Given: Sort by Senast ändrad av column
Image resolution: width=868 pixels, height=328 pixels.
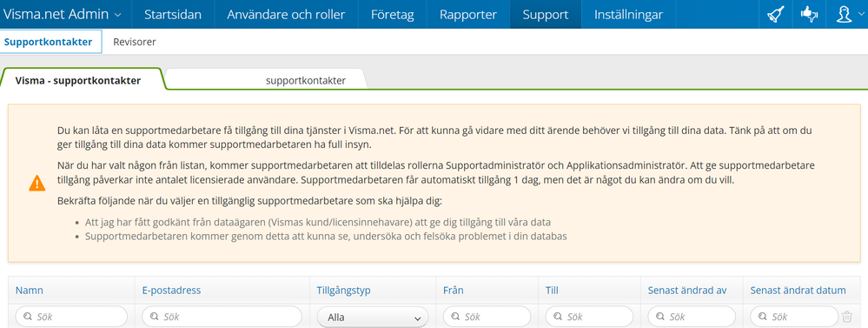Looking at the screenshot, I should click(687, 291).
